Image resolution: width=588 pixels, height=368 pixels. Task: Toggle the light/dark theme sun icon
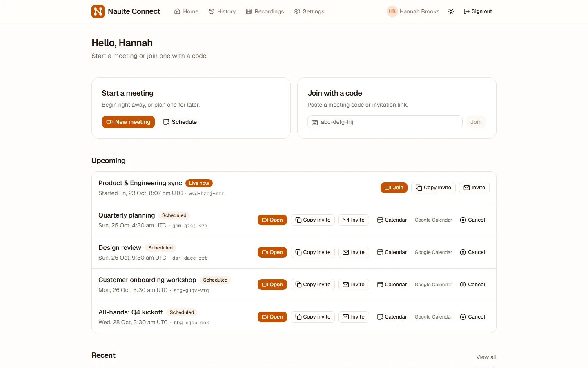[x=451, y=11]
